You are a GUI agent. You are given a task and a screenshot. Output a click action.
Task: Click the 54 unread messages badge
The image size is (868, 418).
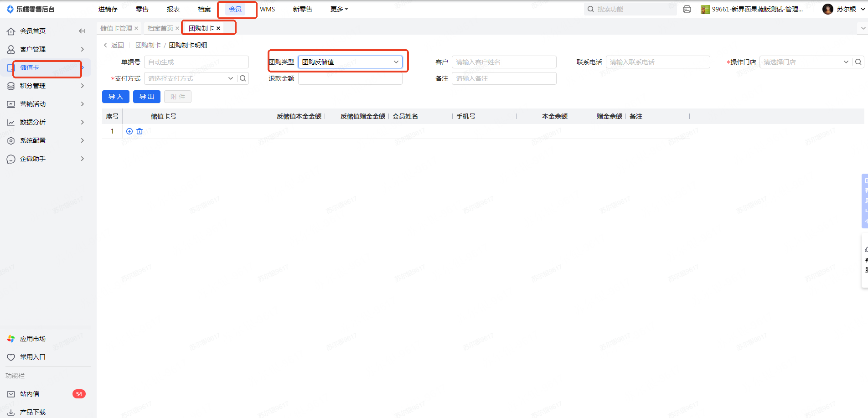pos(79,394)
